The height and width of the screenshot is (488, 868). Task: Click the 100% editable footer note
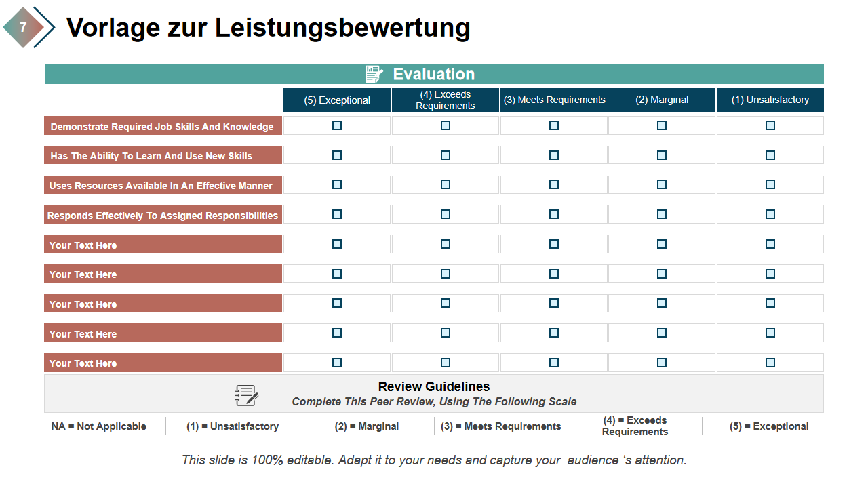pos(434,460)
